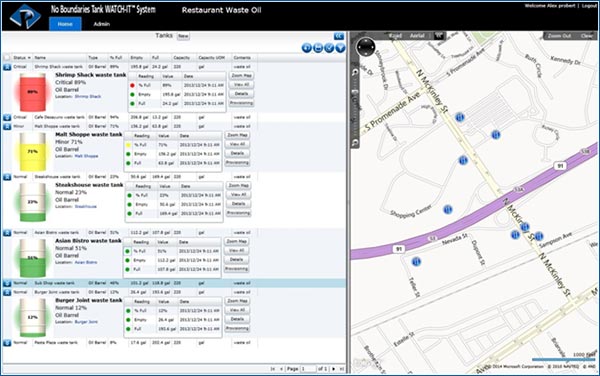Expand the Cafe waste tank row at 94%
The height and width of the screenshot is (376, 600).
click(x=7, y=117)
